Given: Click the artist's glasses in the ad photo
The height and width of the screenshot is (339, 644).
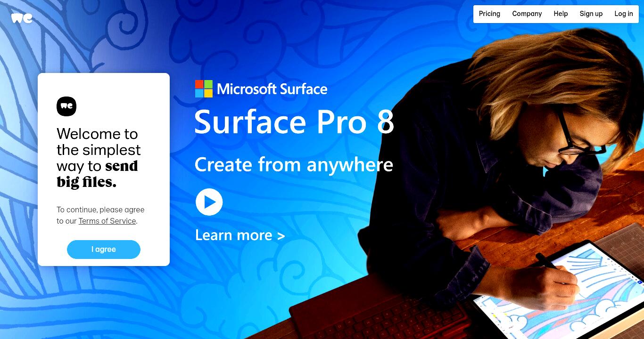Looking at the screenshot, I should coord(578,137).
